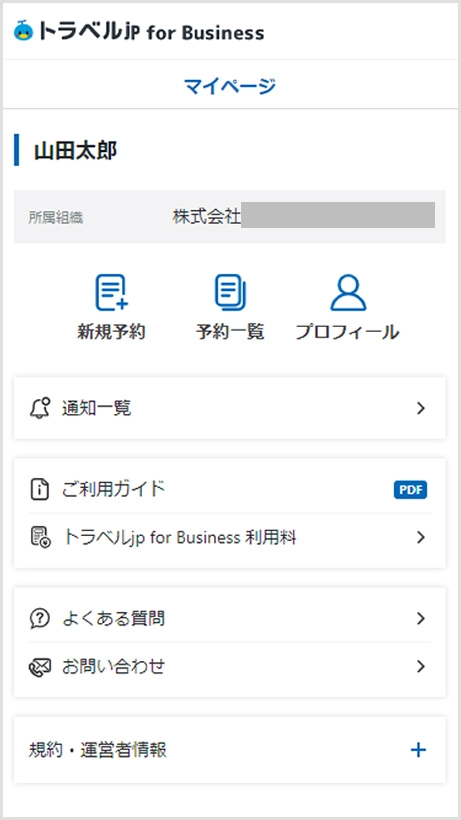Open the 通知一覧 menu item
The height and width of the screenshot is (820, 461).
coord(229,408)
